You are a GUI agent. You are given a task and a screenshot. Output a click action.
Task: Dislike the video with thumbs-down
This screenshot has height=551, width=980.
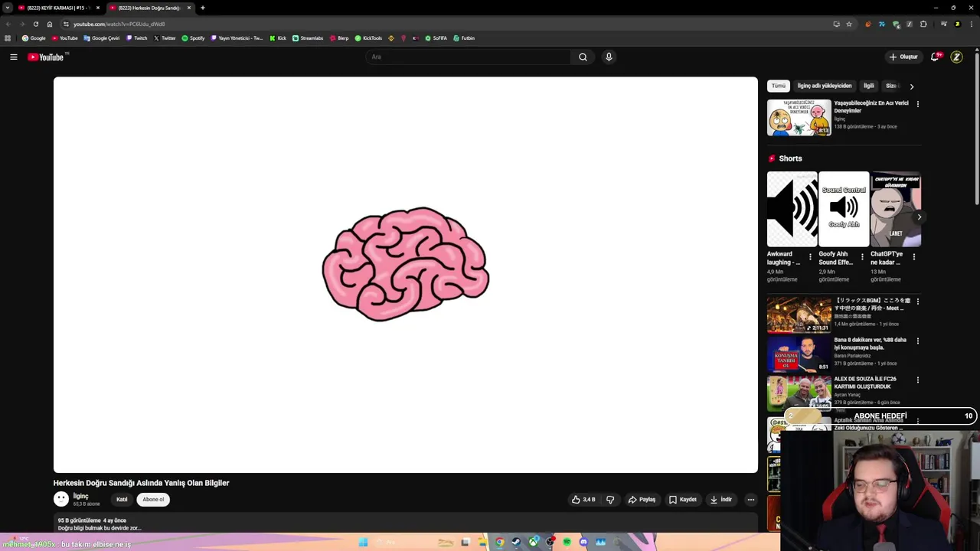click(610, 500)
